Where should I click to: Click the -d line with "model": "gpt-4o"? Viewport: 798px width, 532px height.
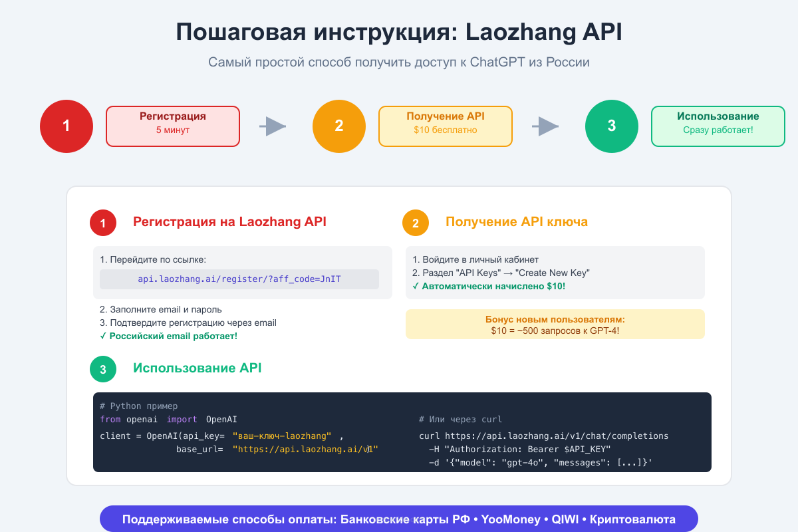pyautogui.click(x=541, y=463)
